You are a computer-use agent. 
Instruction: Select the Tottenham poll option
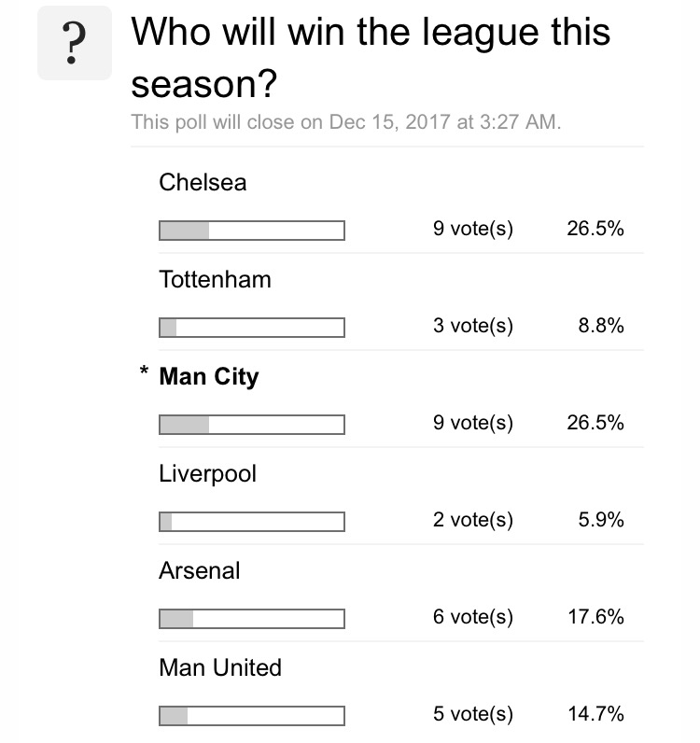click(x=216, y=279)
